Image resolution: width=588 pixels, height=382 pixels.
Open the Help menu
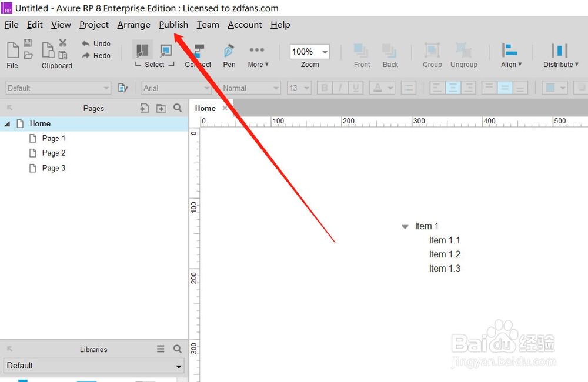point(280,25)
